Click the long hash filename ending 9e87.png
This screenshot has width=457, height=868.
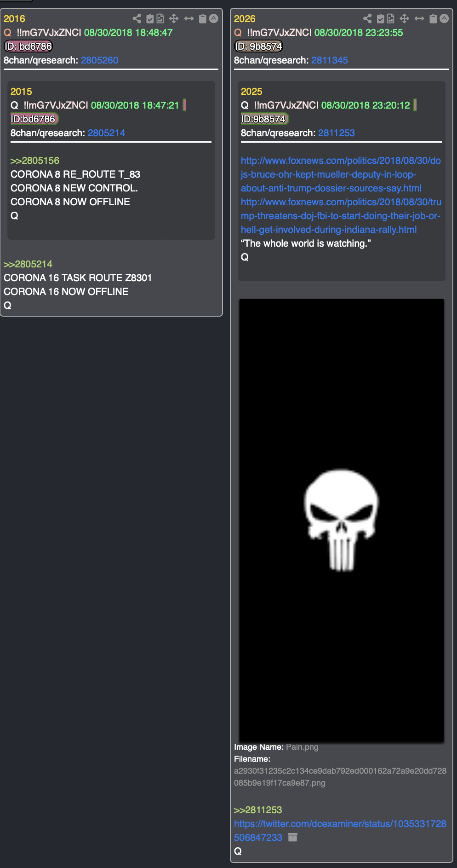coord(340,777)
